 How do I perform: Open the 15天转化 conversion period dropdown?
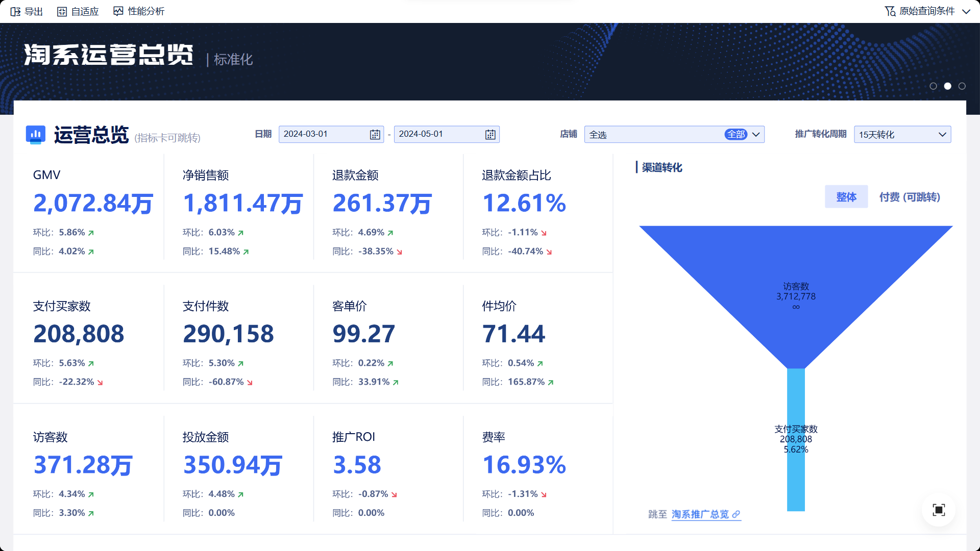pos(942,135)
